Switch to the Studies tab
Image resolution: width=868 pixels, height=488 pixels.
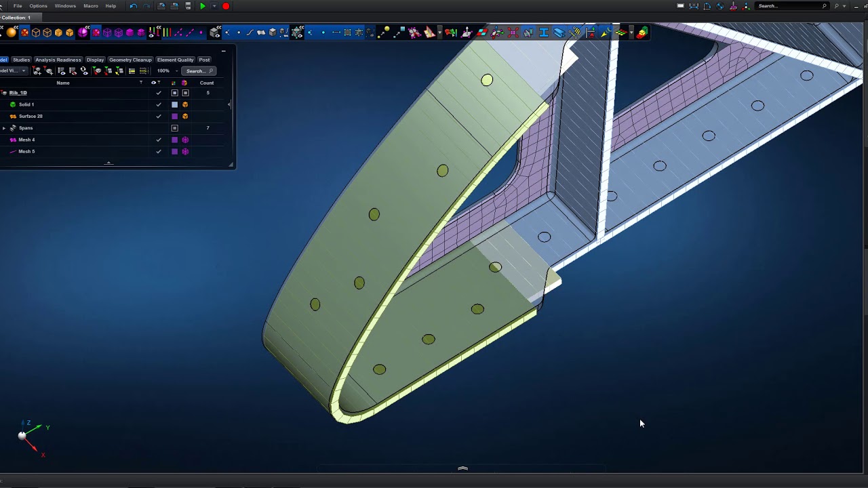[21, 60]
